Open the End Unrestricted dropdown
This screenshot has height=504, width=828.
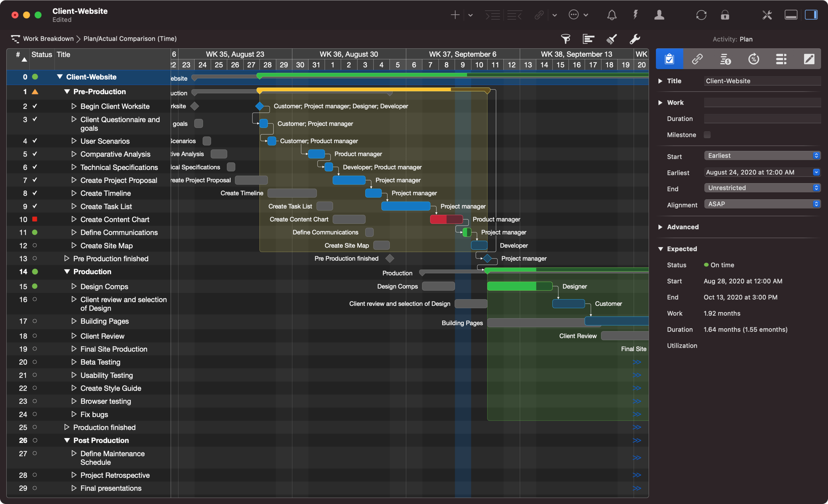tap(762, 188)
